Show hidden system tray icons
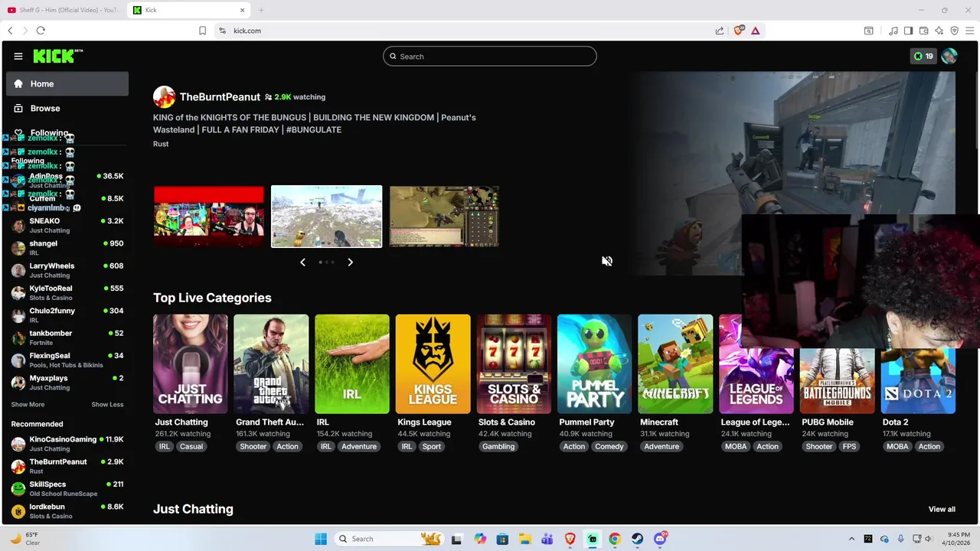Screen dimensions: 980x551 [x=851, y=539]
